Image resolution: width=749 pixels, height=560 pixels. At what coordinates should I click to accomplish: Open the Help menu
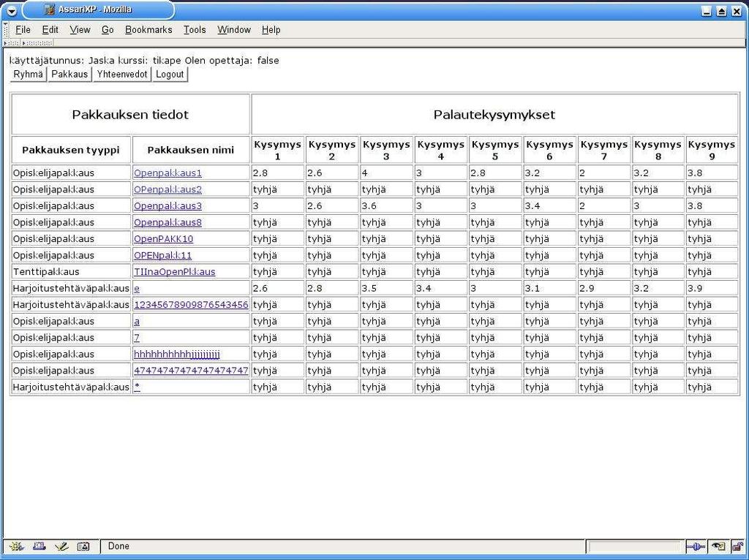[x=271, y=29]
